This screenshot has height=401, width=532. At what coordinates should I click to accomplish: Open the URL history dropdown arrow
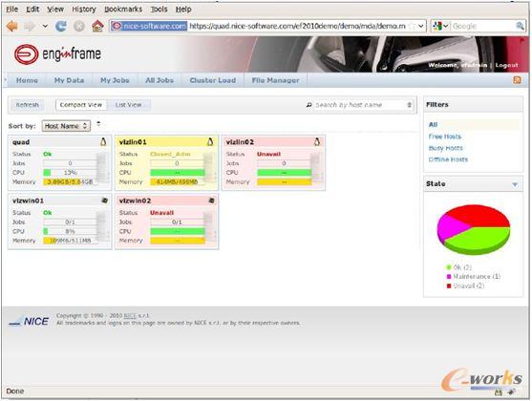tap(420, 26)
